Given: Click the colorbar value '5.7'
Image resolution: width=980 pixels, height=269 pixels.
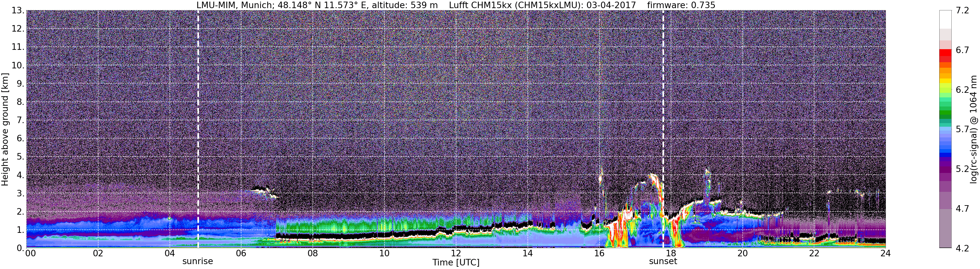Looking at the screenshot, I should pos(962,129).
